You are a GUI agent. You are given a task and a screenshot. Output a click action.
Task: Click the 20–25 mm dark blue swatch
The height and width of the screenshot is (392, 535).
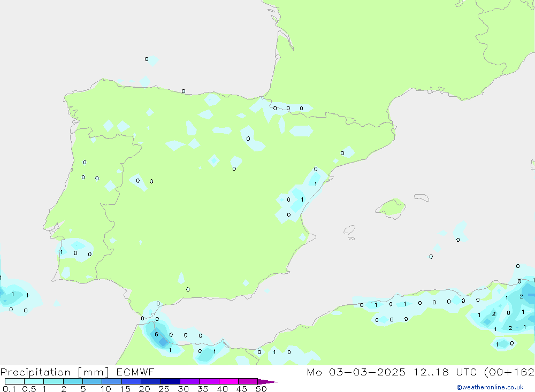(150, 381)
